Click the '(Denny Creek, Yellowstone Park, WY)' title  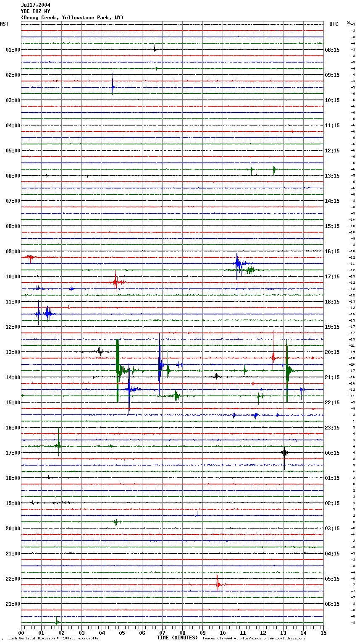(x=72, y=18)
